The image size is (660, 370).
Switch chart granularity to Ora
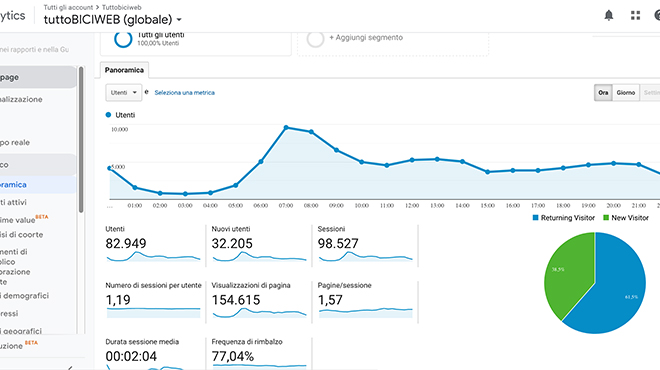[x=603, y=93]
